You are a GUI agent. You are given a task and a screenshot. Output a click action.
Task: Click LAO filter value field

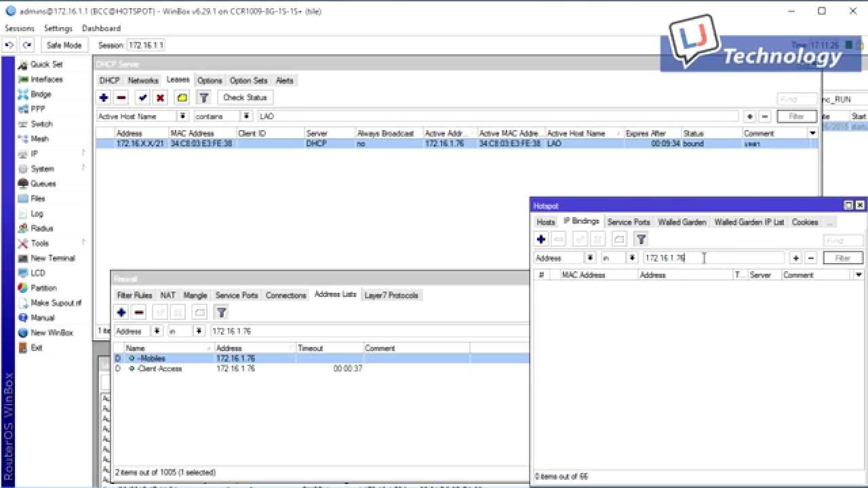point(497,117)
